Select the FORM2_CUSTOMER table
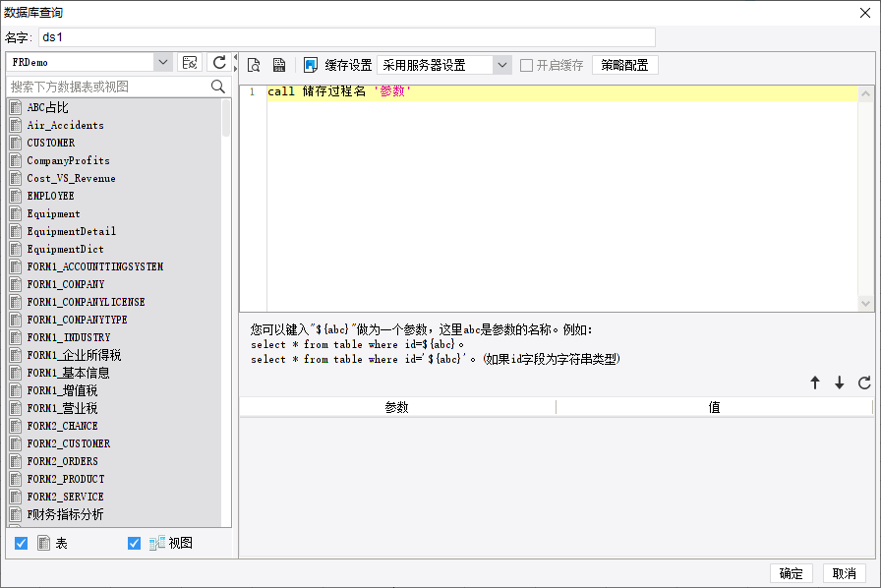The image size is (881, 588). click(69, 443)
